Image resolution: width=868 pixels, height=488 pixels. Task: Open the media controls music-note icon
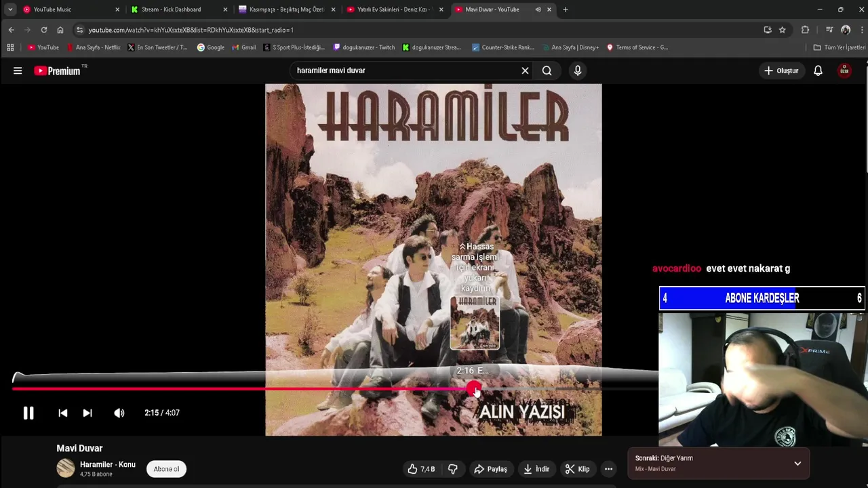coord(829,30)
